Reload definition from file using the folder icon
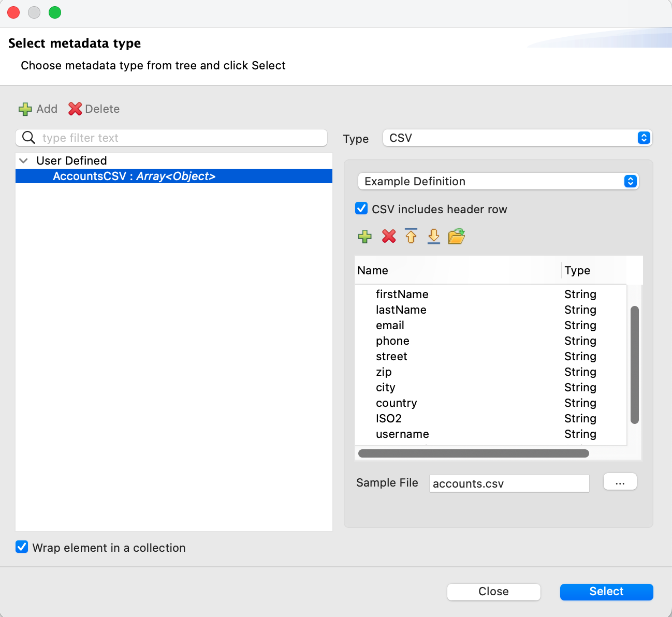This screenshot has width=672, height=617. tap(456, 236)
